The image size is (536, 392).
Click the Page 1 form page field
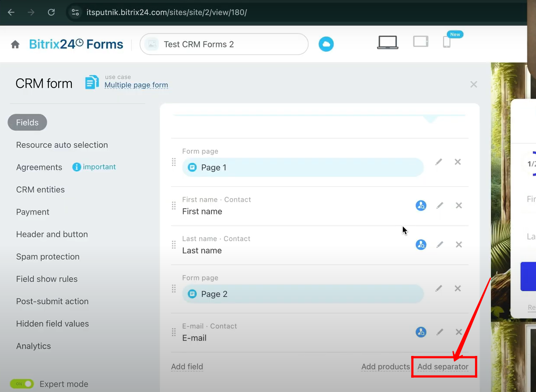[x=303, y=167]
